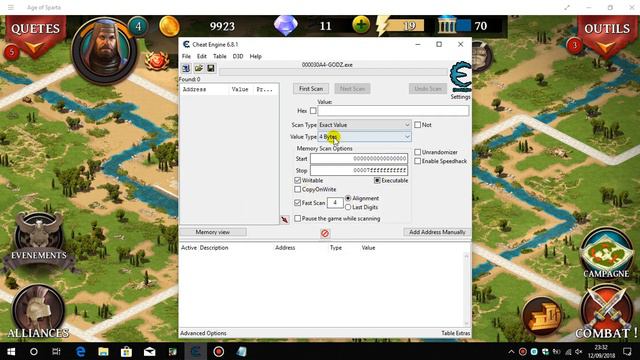Open Mail app from taskbar
The image size is (640, 360).
click(149, 351)
